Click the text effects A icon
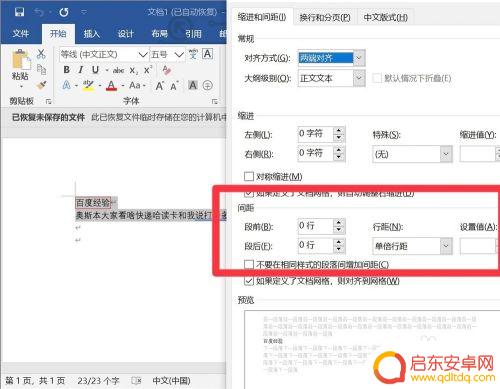 pyautogui.click(x=67, y=86)
